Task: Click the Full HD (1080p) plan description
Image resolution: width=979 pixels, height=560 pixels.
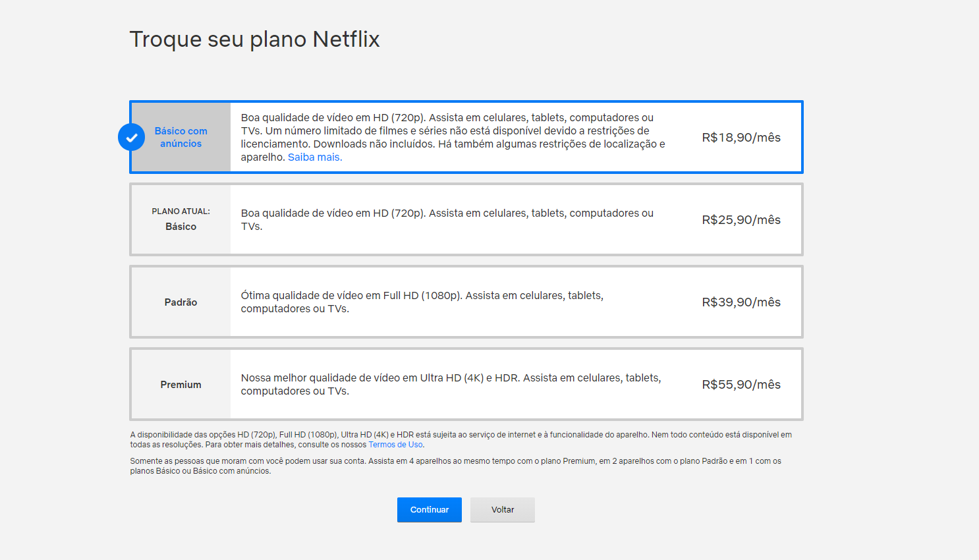Action: [422, 302]
